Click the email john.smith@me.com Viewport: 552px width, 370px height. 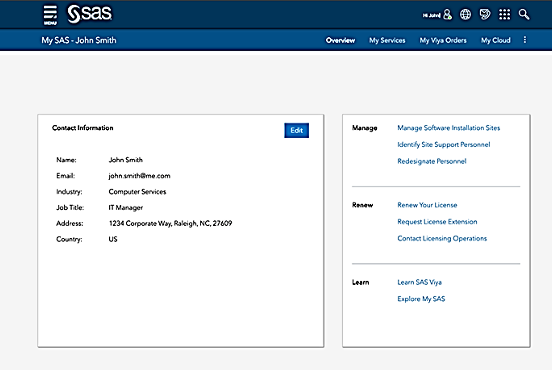click(139, 176)
